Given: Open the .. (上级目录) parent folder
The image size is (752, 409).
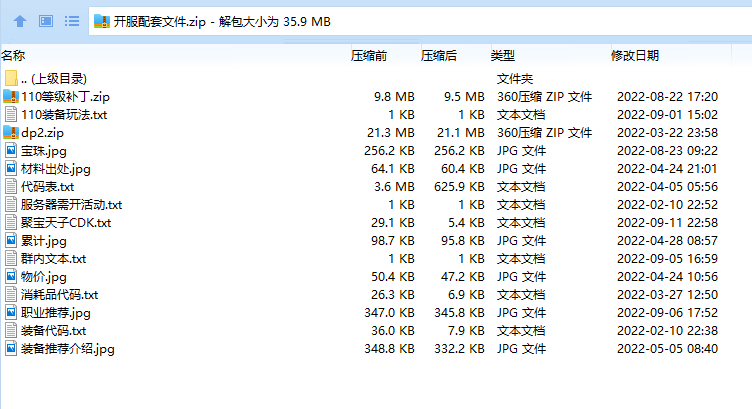Looking at the screenshot, I should point(52,79).
